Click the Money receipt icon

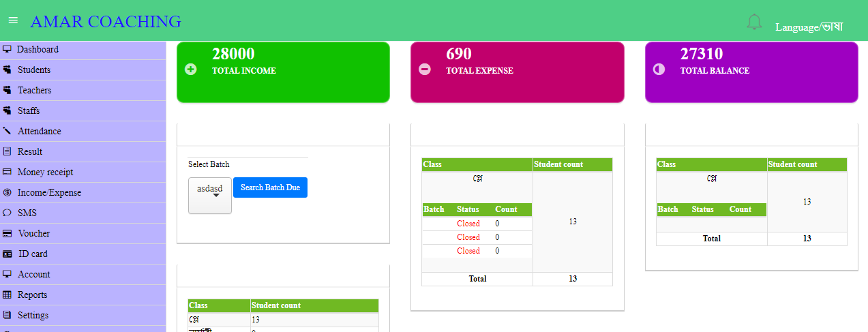coord(8,172)
